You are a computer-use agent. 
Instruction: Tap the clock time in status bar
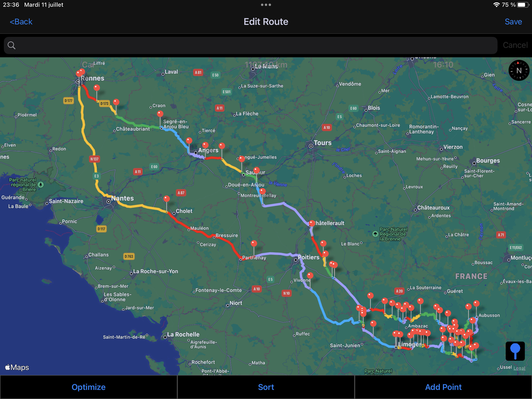[x=11, y=5]
